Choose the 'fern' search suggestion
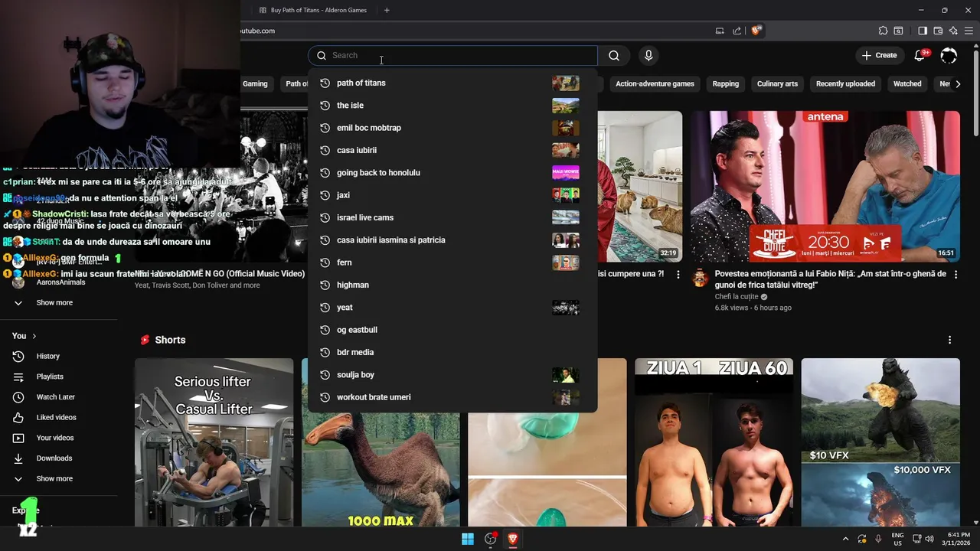This screenshot has width=980, height=551. coord(452,262)
